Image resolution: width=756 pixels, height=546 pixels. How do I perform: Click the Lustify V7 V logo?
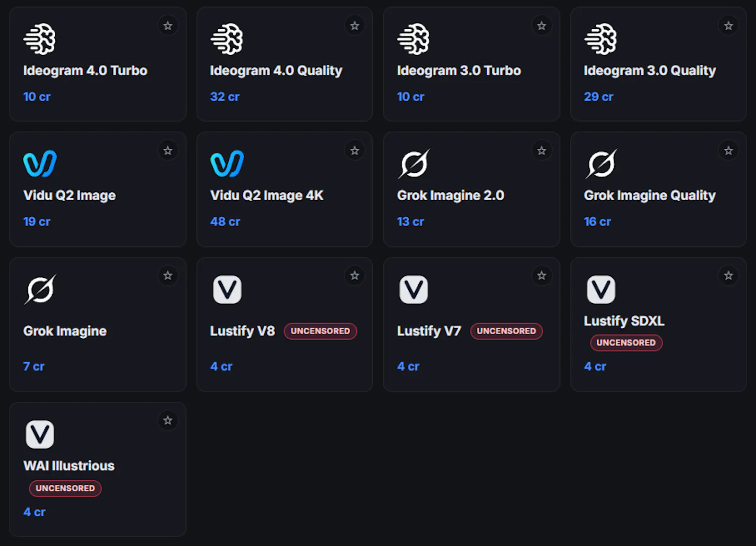click(414, 290)
